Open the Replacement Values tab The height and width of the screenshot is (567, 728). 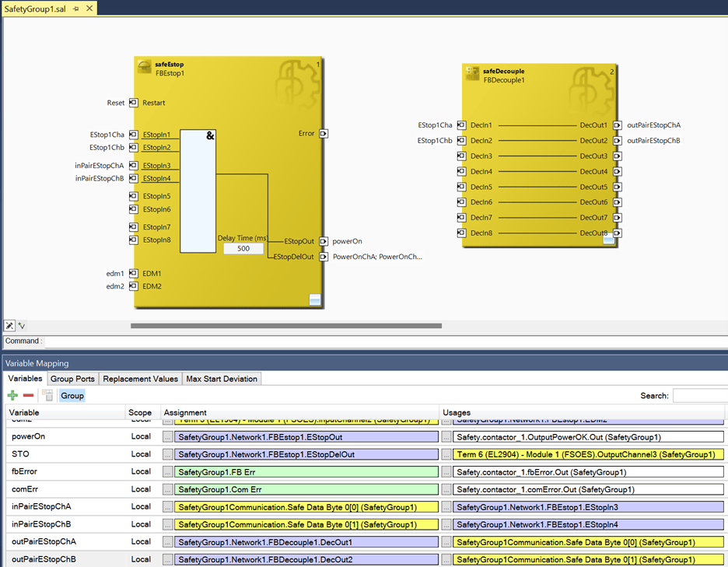[140, 379]
